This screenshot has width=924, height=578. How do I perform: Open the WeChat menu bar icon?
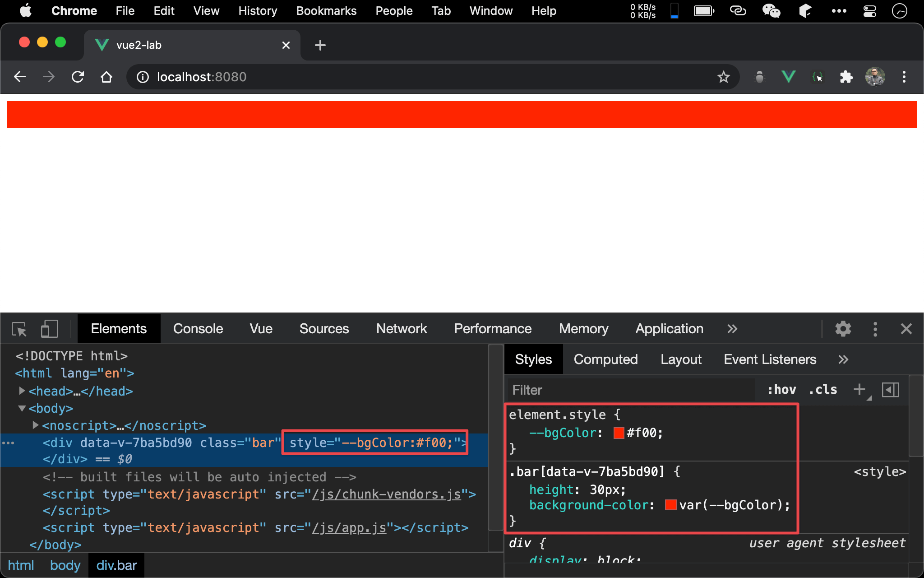coord(771,10)
